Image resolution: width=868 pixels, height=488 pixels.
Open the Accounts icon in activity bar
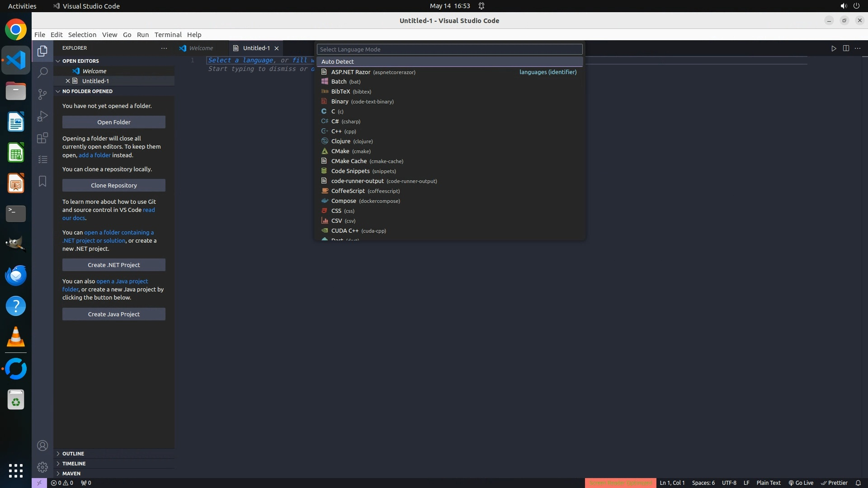(x=42, y=446)
